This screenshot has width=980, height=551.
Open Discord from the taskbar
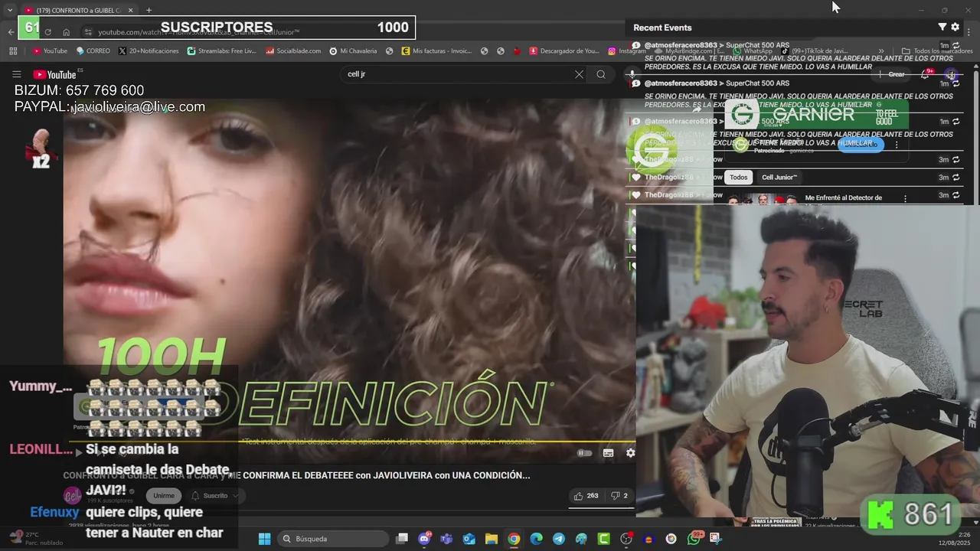pyautogui.click(x=424, y=539)
